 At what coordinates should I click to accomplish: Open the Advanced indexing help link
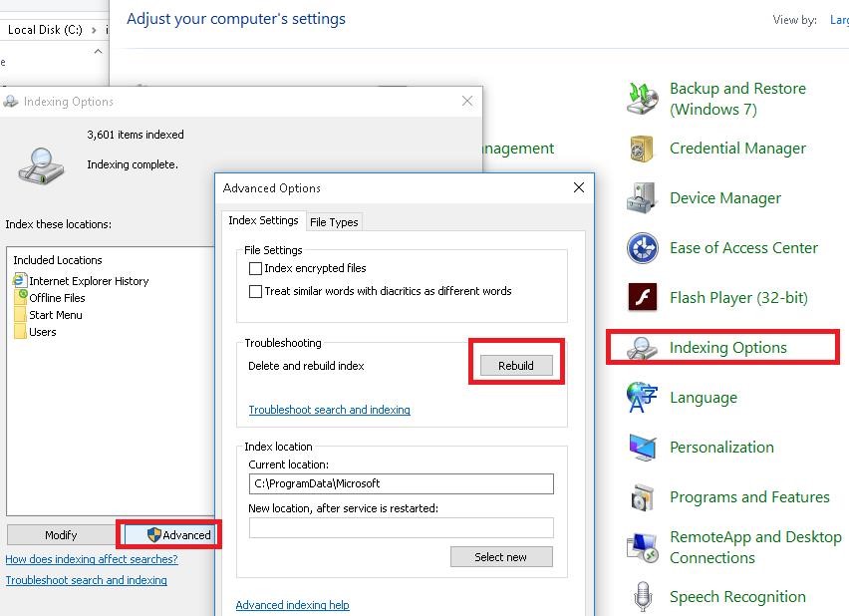point(292,605)
